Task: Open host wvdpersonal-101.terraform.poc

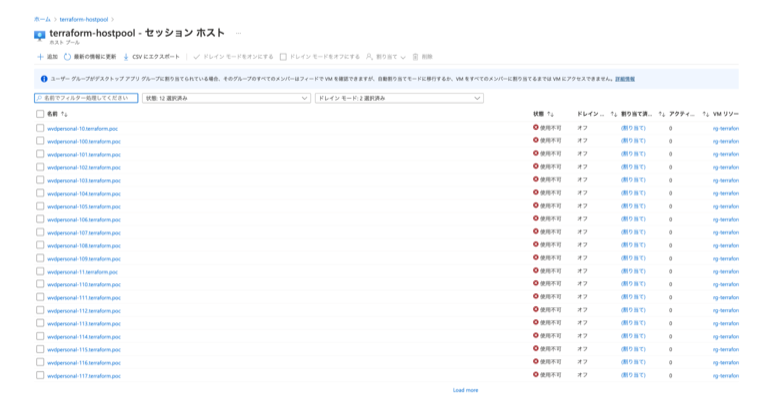Action: pos(84,154)
